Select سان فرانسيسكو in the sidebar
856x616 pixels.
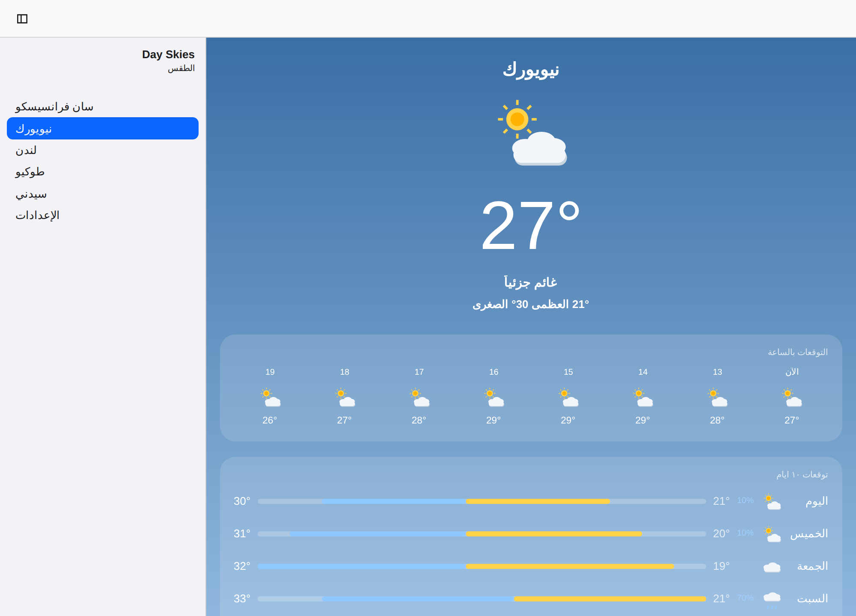[103, 107]
